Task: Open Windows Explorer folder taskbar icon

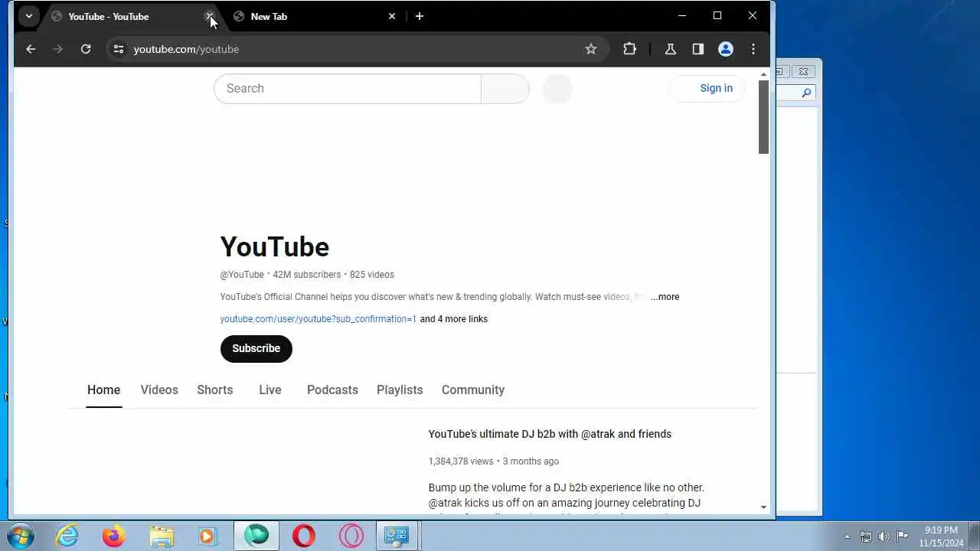Action: (x=162, y=536)
